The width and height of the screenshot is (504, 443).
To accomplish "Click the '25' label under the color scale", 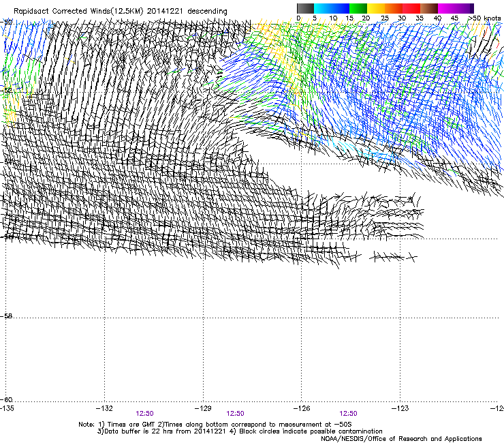I will tap(385, 18).
